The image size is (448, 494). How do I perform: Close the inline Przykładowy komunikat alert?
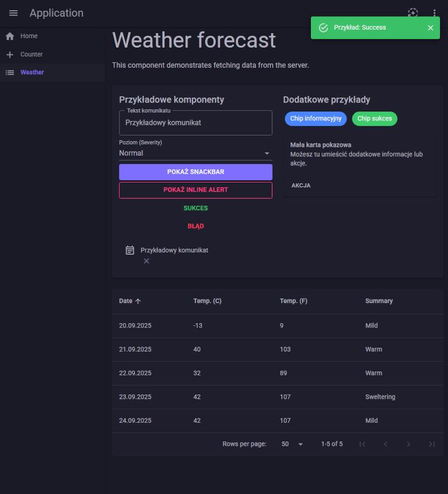[146, 261]
